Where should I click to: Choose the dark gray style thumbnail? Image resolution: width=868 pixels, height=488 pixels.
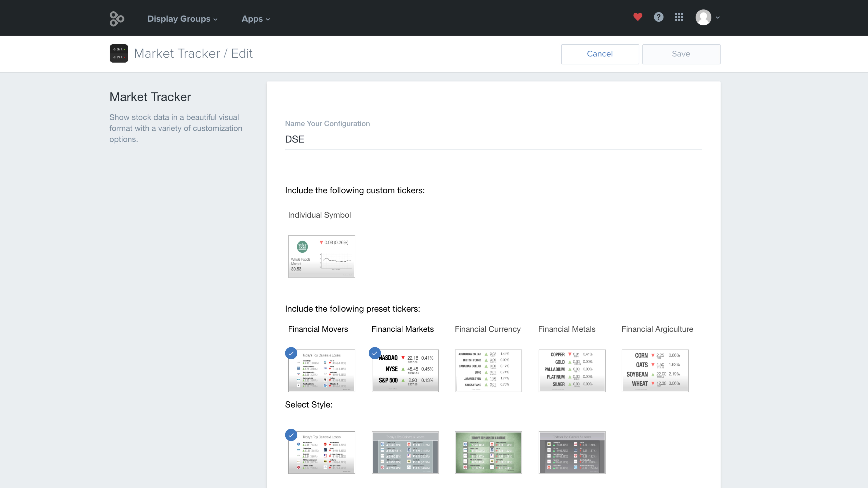click(x=572, y=453)
